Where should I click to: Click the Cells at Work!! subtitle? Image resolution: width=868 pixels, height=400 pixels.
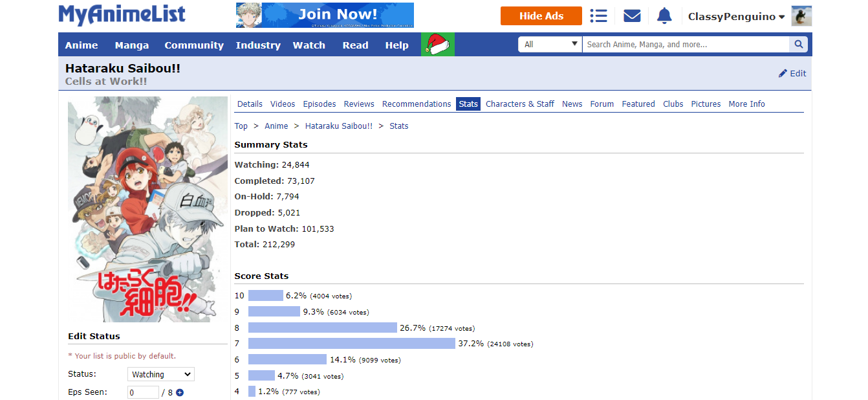click(x=106, y=82)
